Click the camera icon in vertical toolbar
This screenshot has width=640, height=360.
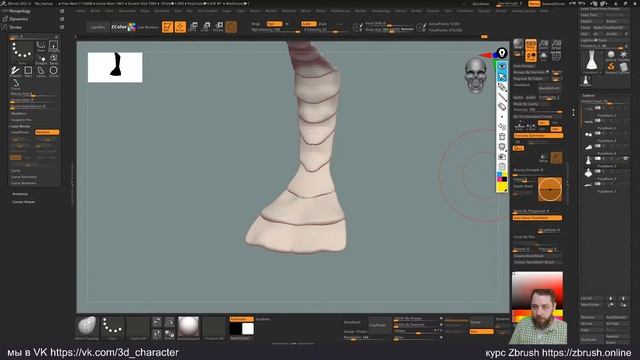[502, 157]
